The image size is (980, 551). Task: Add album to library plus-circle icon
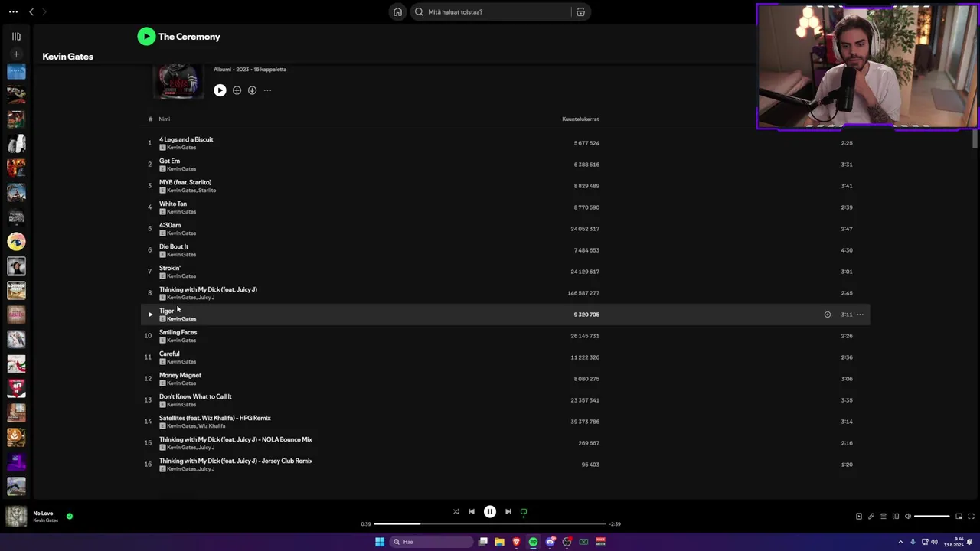(237, 90)
